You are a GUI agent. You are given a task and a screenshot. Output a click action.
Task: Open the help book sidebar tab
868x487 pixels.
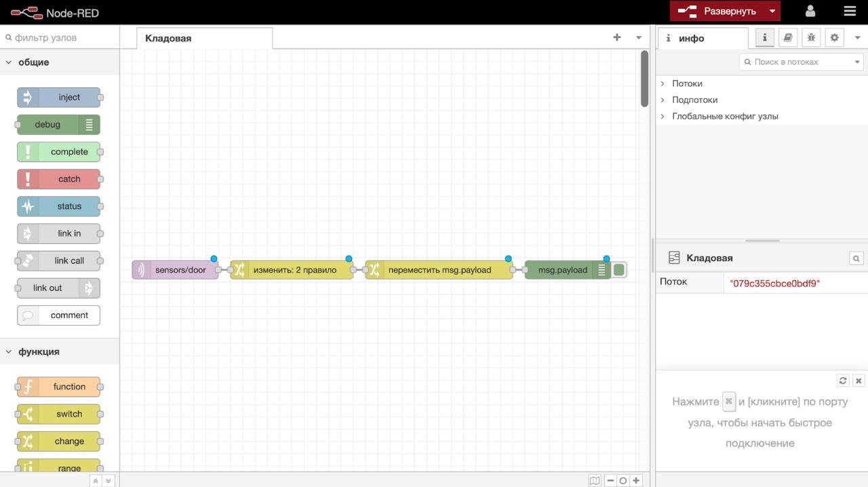point(787,38)
